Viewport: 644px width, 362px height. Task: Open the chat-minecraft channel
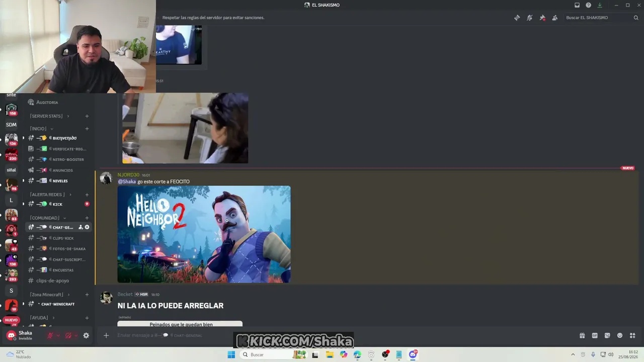click(59, 304)
